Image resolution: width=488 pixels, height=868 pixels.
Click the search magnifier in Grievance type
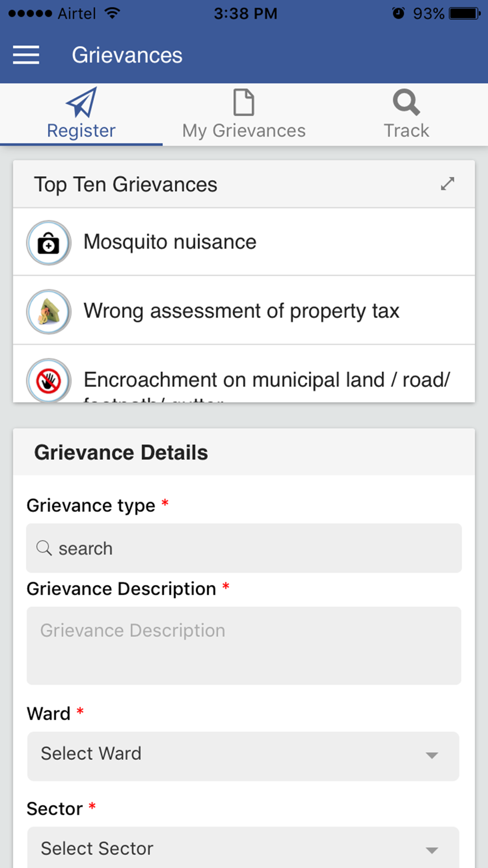pyautogui.click(x=44, y=548)
